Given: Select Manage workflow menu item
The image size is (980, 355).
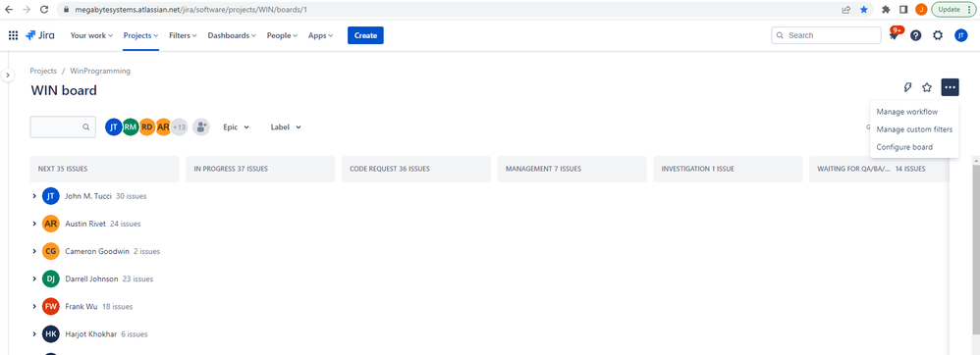Looking at the screenshot, I should click(914, 112).
